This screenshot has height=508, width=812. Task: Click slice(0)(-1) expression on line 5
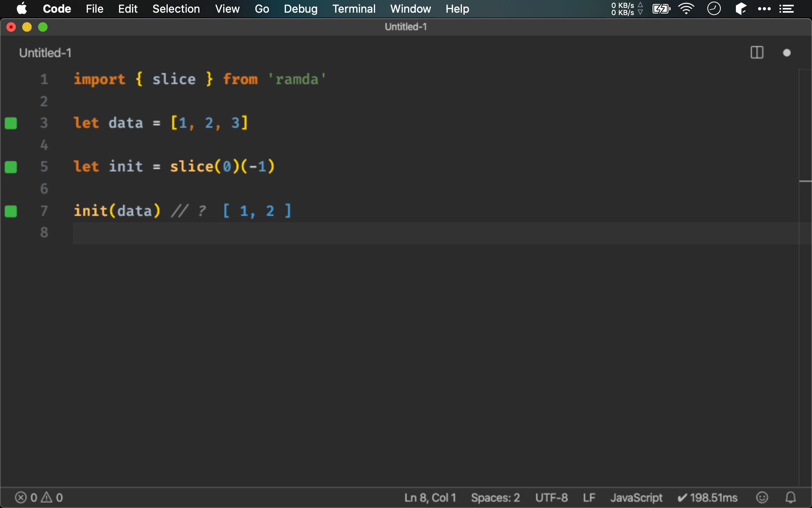(x=222, y=167)
